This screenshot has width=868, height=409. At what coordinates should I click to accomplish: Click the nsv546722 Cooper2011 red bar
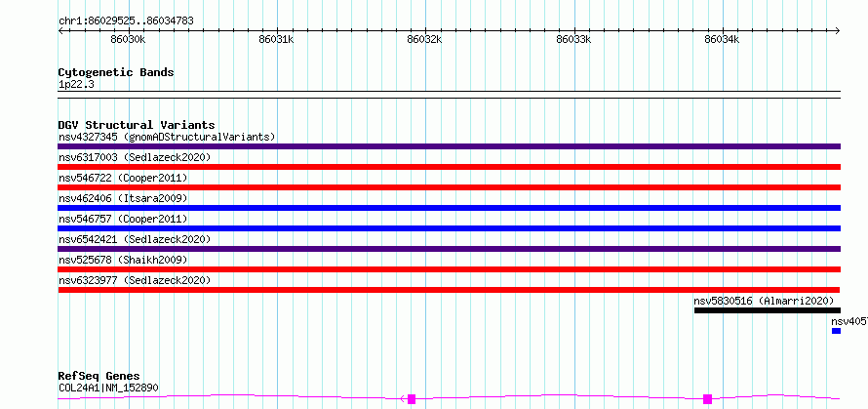tap(449, 187)
